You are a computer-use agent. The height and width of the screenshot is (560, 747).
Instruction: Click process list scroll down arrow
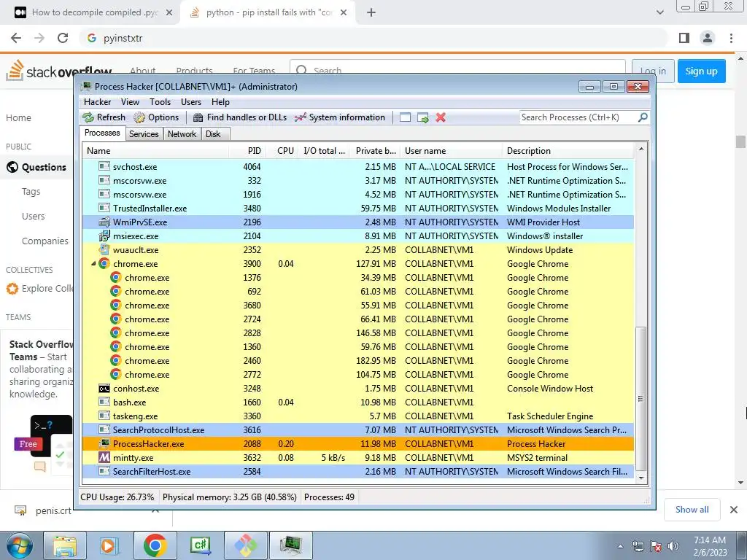tap(641, 478)
